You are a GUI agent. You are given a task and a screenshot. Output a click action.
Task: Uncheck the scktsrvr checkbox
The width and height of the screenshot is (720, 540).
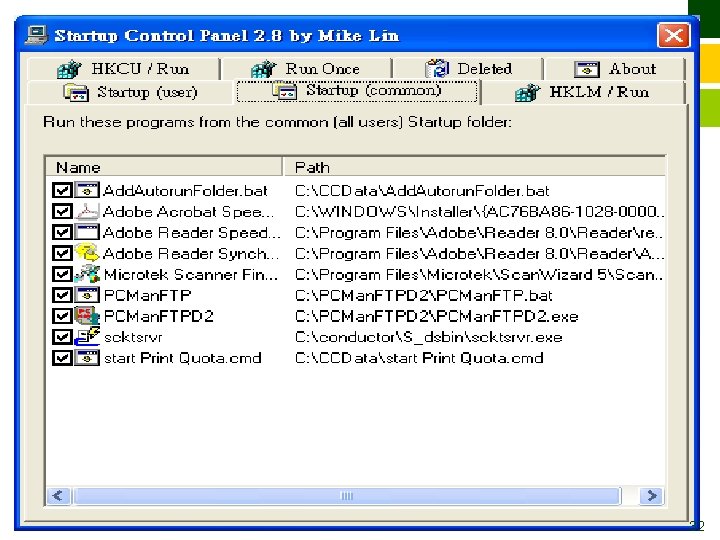pos(62,337)
